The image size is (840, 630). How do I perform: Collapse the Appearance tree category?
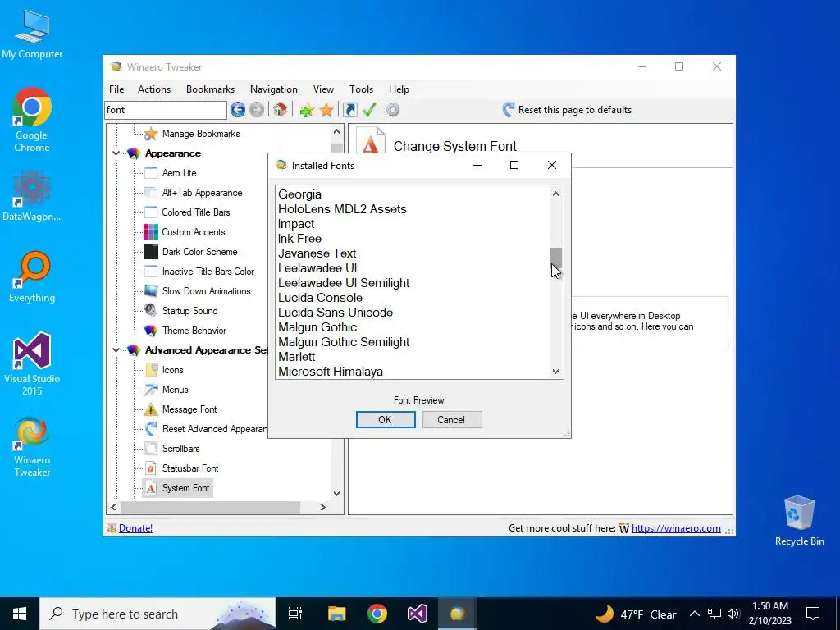pos(116,153)
